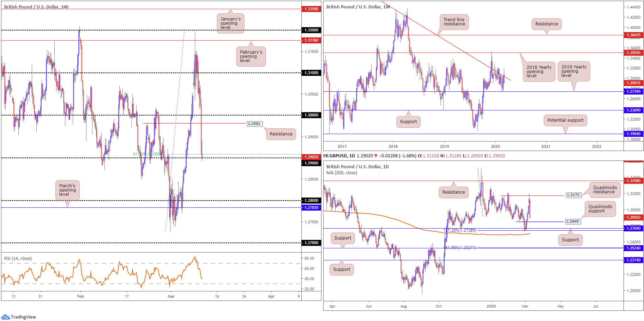The width and height of the screenshot is (644, 321).
Task: Select the January's opening level callout
Action: click(x=230, y=23)
